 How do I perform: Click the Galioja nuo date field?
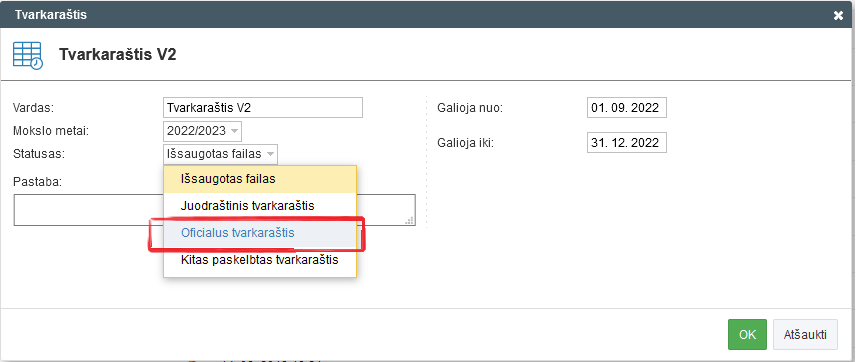627,108
